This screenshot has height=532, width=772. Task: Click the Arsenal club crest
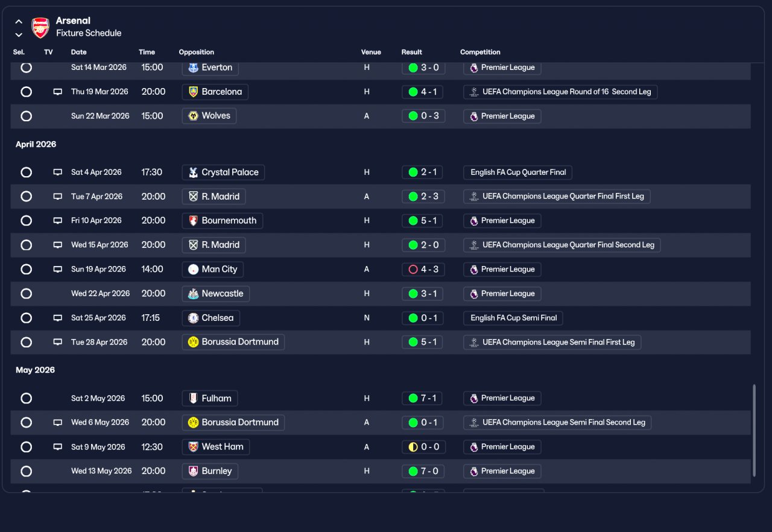coord(41,28)
